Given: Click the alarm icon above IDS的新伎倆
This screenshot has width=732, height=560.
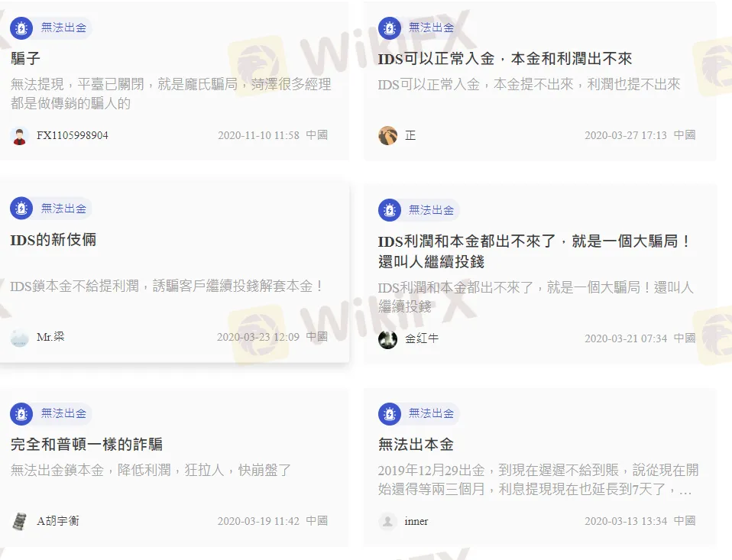Looking at the screenshot, I should [x=21, y=208].
